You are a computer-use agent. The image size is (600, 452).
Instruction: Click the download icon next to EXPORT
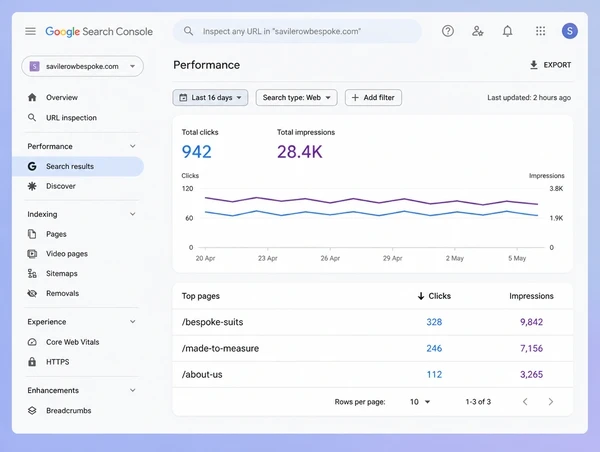point(533,65)
